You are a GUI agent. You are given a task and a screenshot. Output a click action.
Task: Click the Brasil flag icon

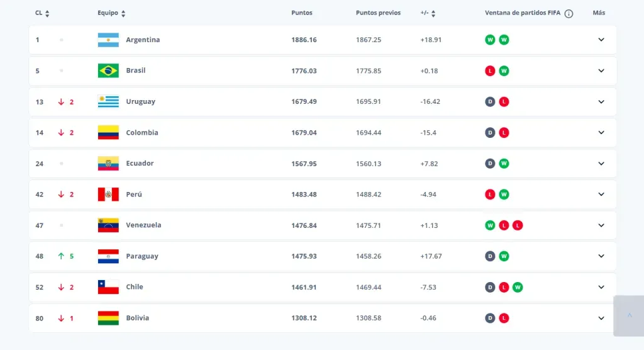[108, 71]
